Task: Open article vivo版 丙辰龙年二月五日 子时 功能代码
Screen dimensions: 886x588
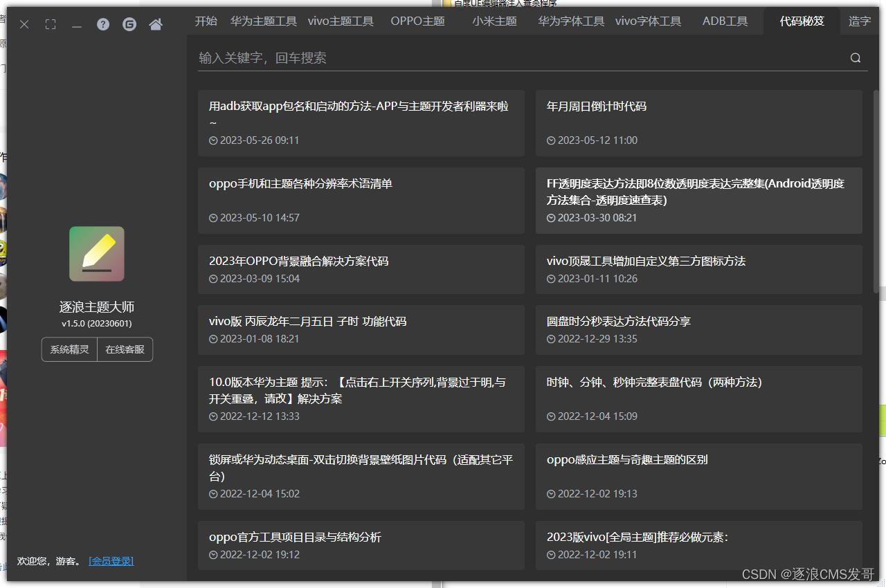Action: click(x=361, y=330)
